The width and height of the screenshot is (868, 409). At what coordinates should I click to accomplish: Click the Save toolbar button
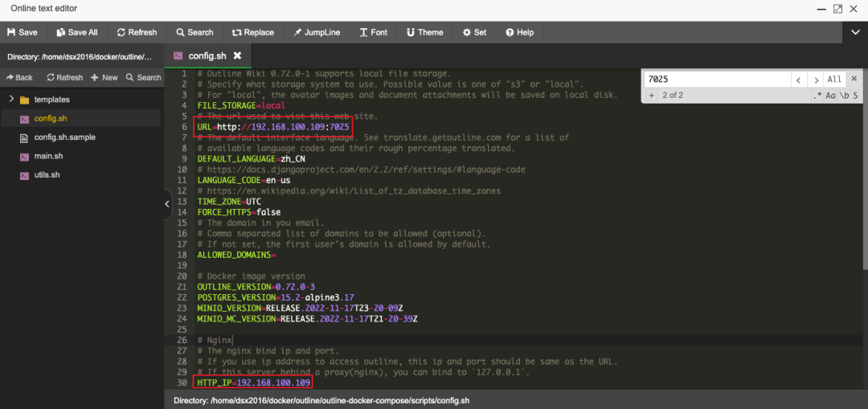coord(23,32)
